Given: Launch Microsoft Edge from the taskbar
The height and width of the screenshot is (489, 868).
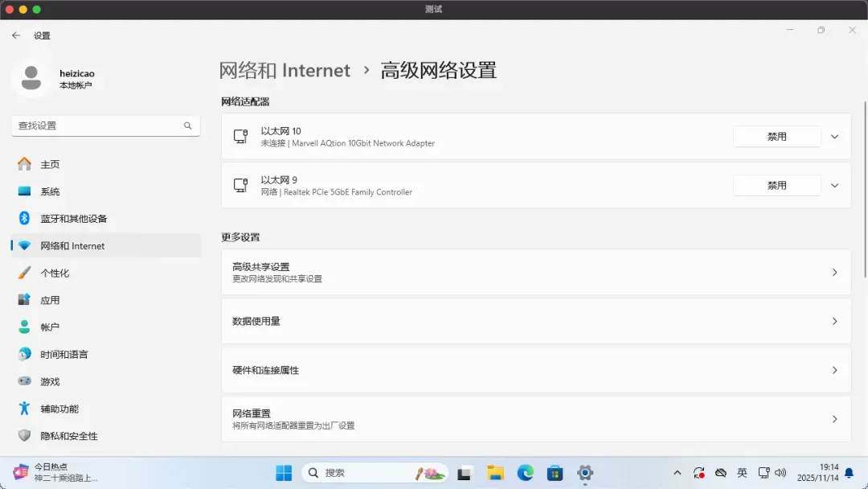Looking at the screenshot, I should 525,473.
